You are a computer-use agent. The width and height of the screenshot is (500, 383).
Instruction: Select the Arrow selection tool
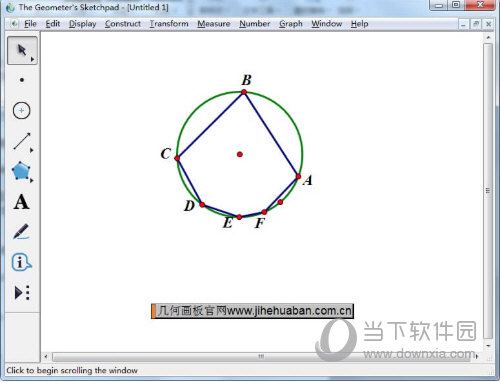22,50
